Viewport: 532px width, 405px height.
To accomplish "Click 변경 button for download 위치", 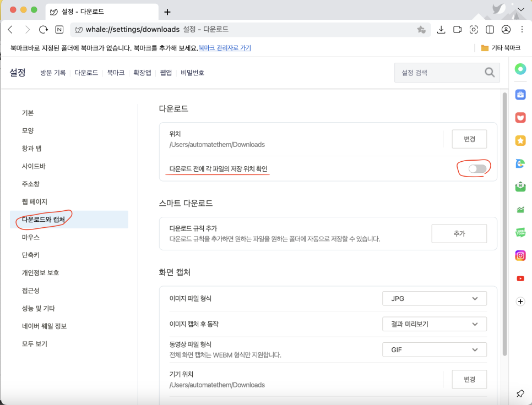I will pos(469,139).
